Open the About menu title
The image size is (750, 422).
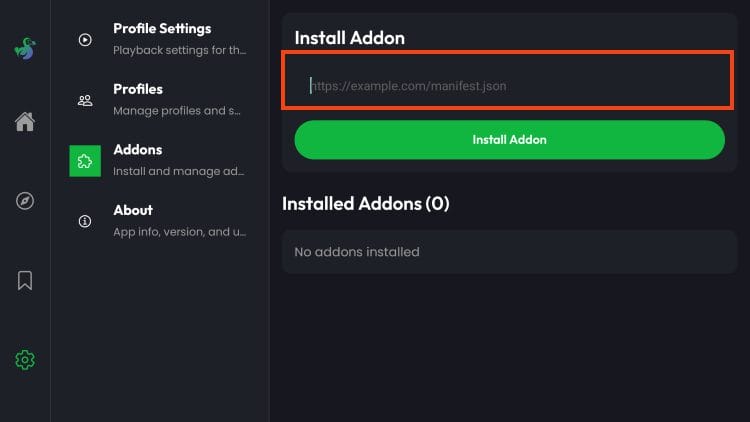133,210
